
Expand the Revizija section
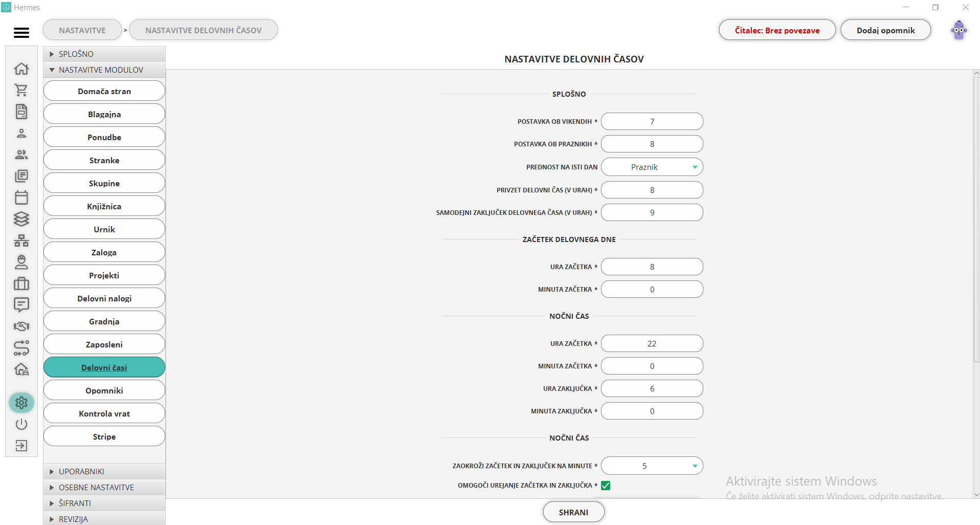coord(104,518)
